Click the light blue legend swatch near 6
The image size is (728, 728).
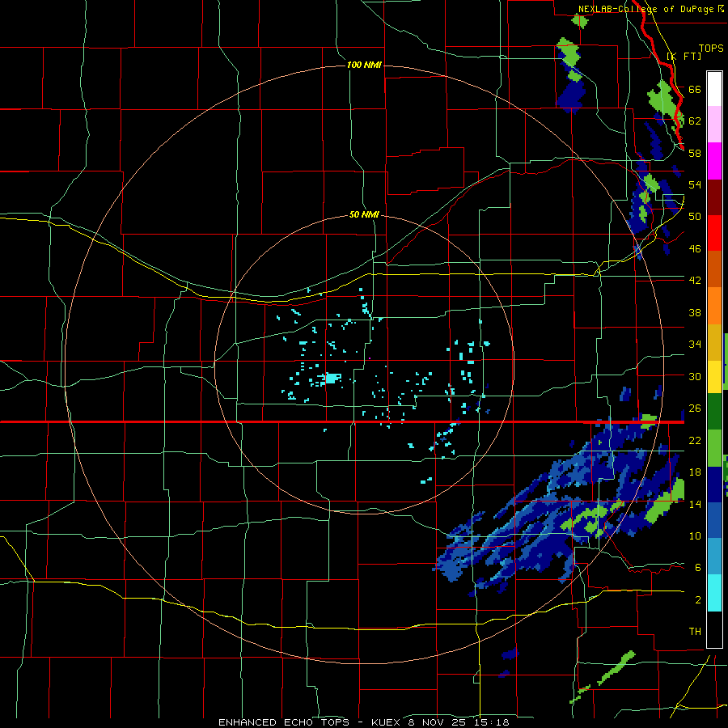click(x=714, y=557)
